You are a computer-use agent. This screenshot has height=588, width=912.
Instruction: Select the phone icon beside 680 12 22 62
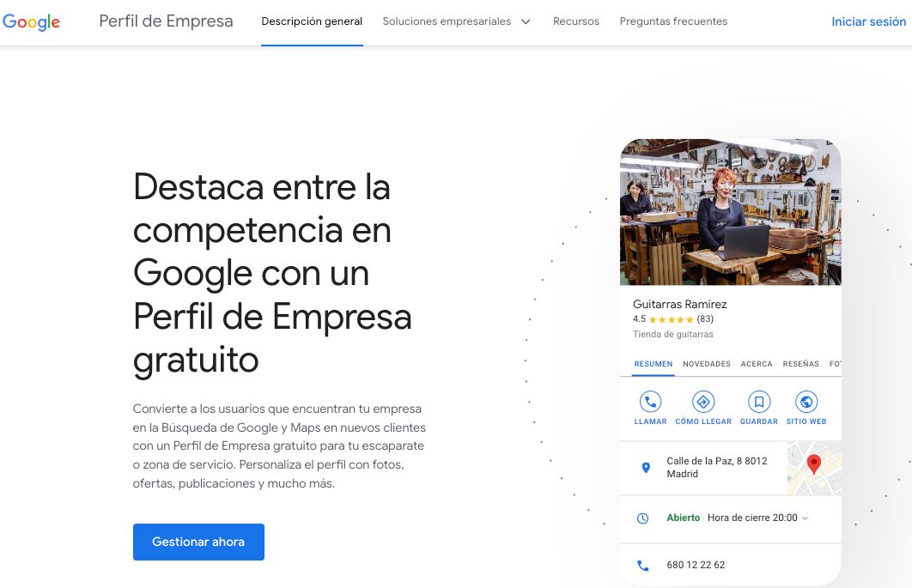[x=644, y=565]
